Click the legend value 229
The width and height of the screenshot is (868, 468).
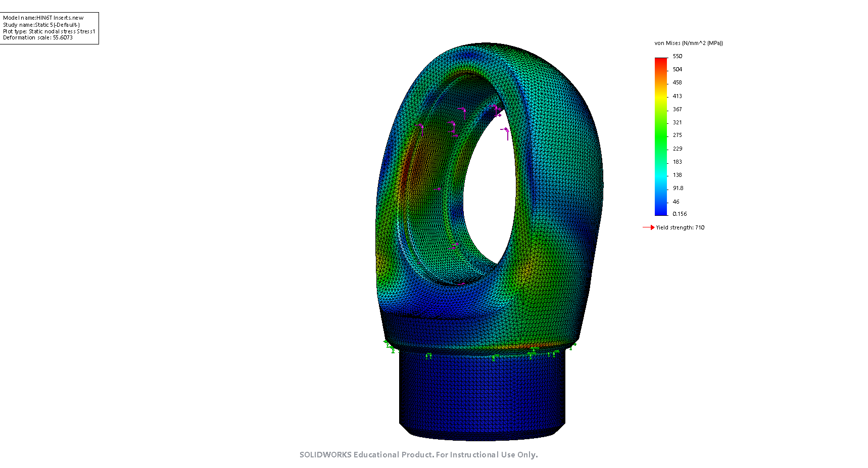click(678, 149)
